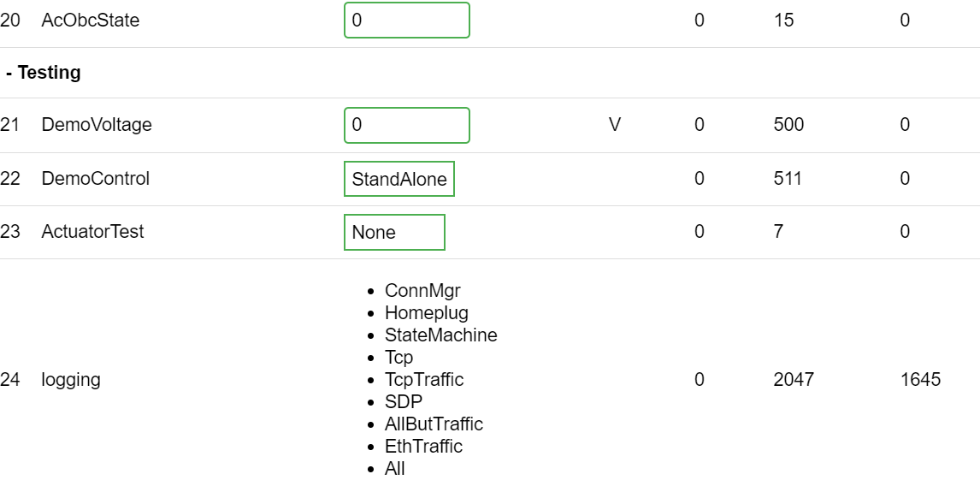Select EthTraffic in the logging list
The width and height of the screenshot is (980, 486).
click(x=423, y=446)
